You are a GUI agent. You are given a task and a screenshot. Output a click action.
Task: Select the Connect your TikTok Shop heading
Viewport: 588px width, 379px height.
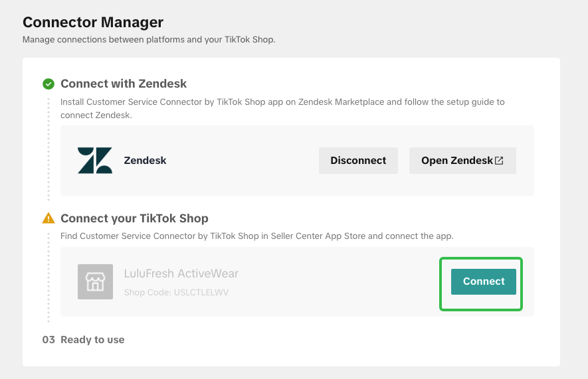(x=134, y=218)
